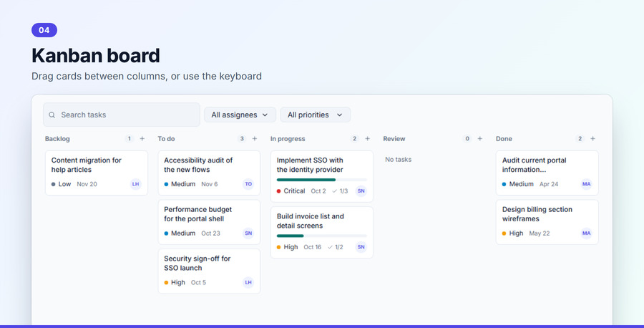This screenshot has width=644, height=328.
Task: Click SN avatar on Implement SSO card
Action: pyautogui.click(x=361, y=191)
